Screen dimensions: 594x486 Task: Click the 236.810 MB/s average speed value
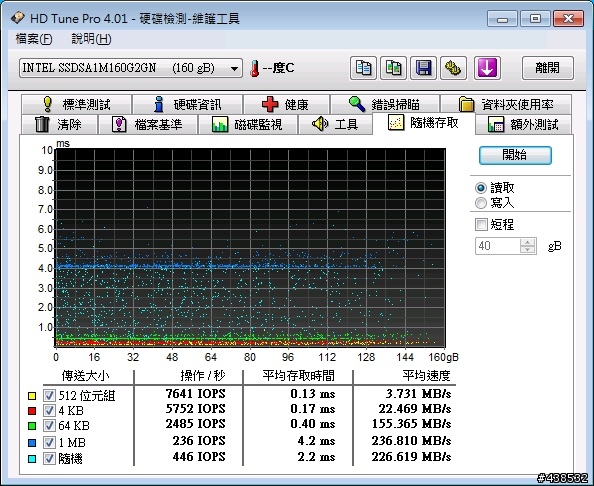coord(411,441)
